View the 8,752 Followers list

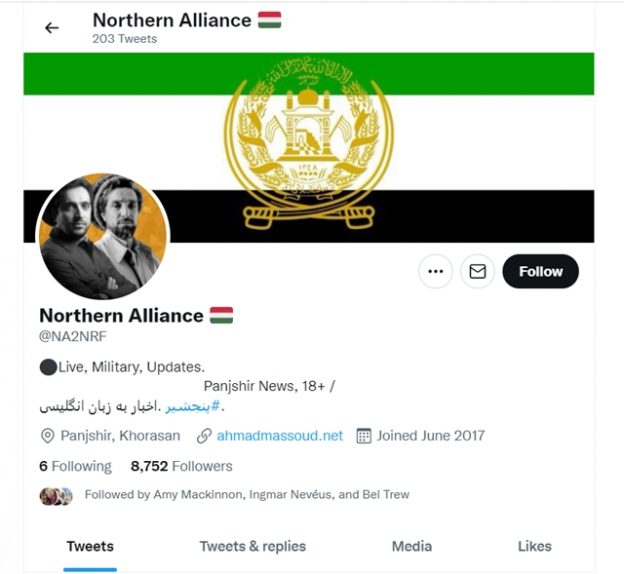[181, 466]
